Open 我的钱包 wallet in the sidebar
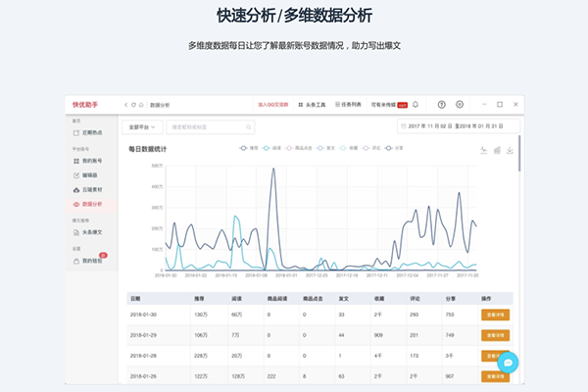 point(90,261)
